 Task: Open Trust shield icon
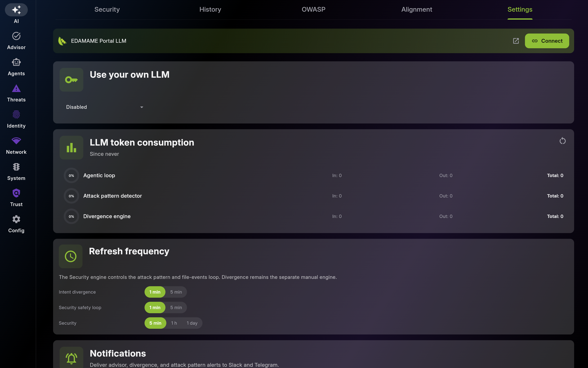point(16,193)
